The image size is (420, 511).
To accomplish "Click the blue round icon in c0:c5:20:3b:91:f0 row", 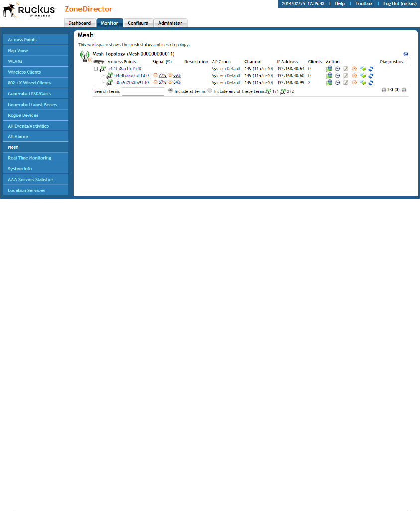I will (337, 83).
